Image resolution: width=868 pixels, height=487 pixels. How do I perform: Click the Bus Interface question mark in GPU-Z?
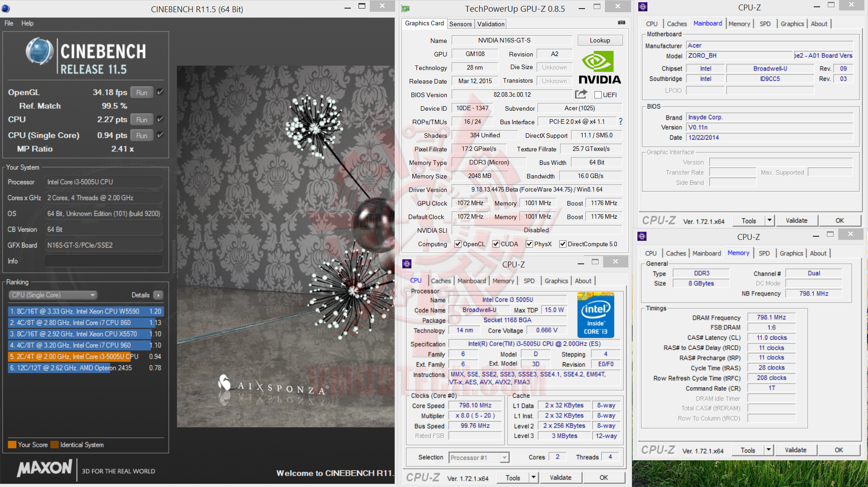point(621,122)
